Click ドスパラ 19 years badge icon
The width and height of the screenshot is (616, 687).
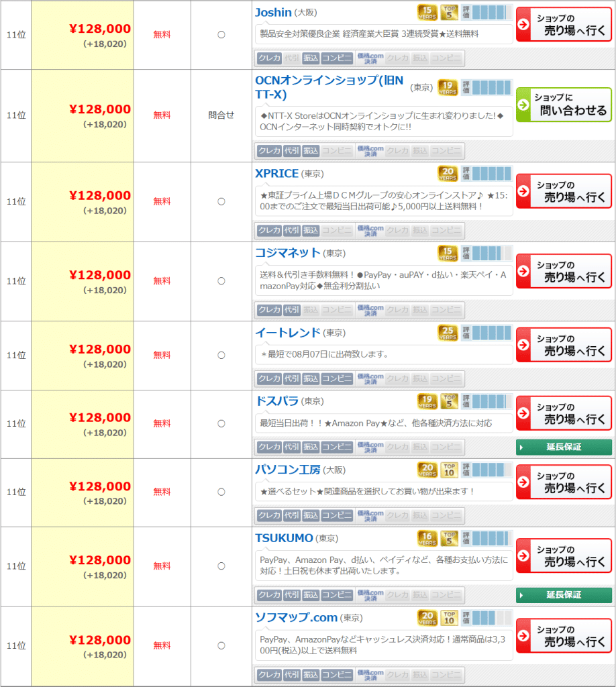coord(427,401)
